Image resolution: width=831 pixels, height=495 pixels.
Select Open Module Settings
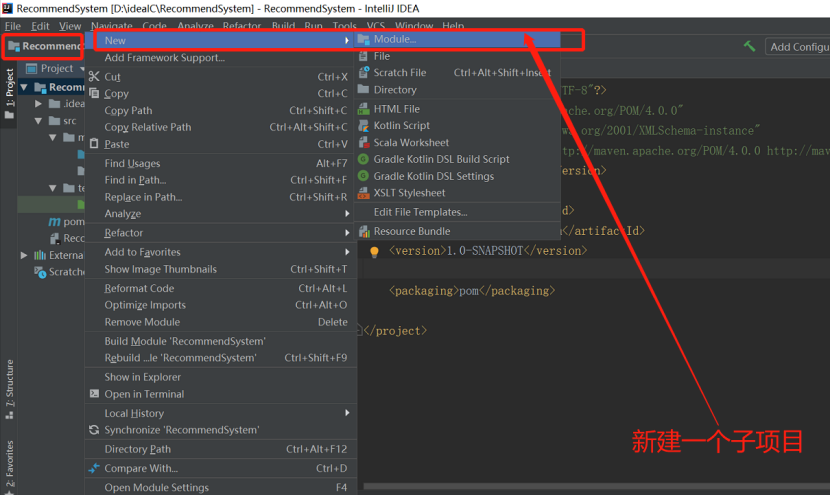tap(222, 487)
